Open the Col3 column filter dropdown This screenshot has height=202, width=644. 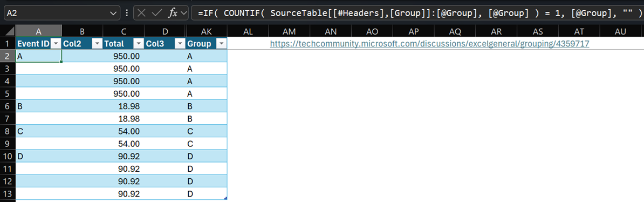click(180, 44)
